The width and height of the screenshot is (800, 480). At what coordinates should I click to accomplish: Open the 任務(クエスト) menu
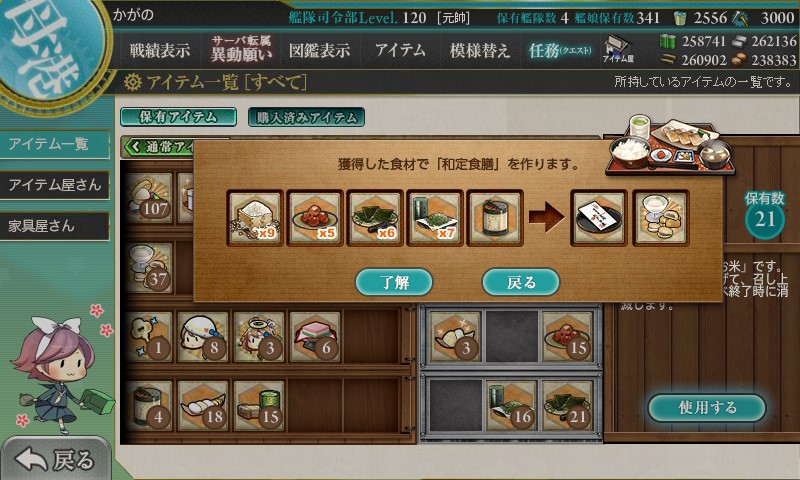pyautogui.click(x=560, y=50)
